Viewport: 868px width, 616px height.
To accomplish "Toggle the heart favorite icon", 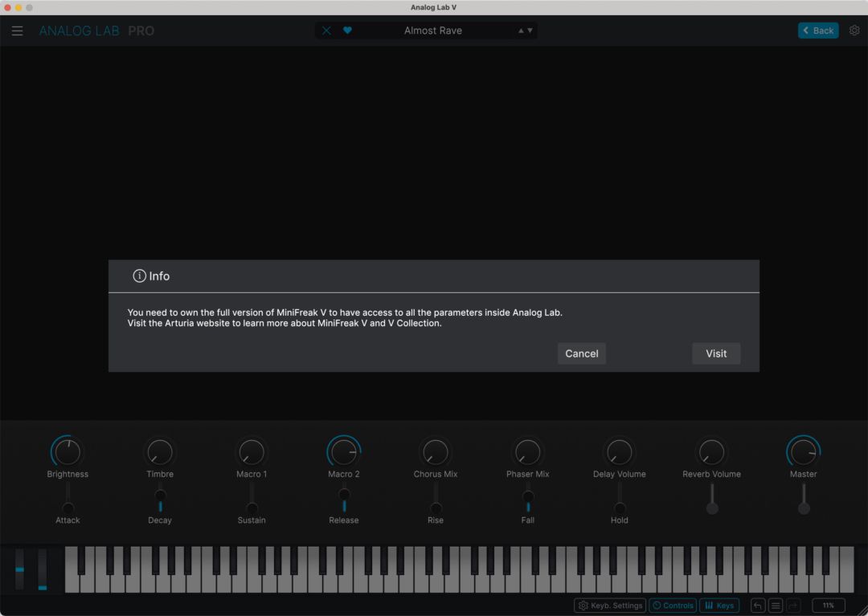I will [347, 31].
